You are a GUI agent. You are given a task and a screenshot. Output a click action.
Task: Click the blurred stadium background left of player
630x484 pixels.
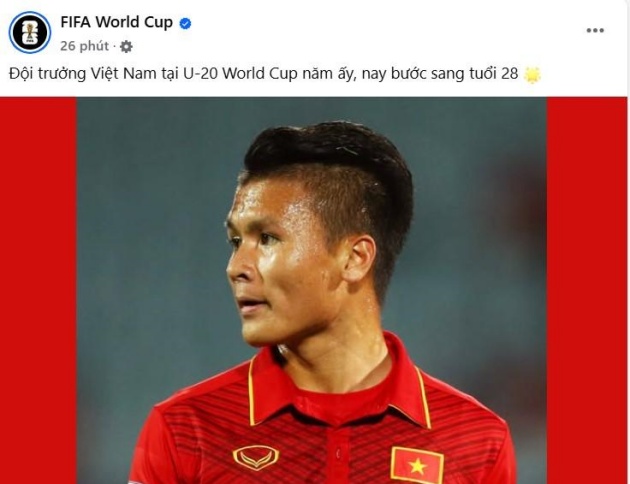[153, 241]
